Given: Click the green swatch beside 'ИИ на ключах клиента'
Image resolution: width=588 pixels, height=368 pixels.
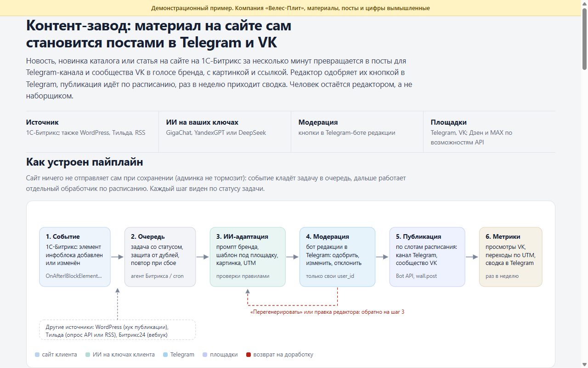Looking at the screenshot, I should 88,355.
